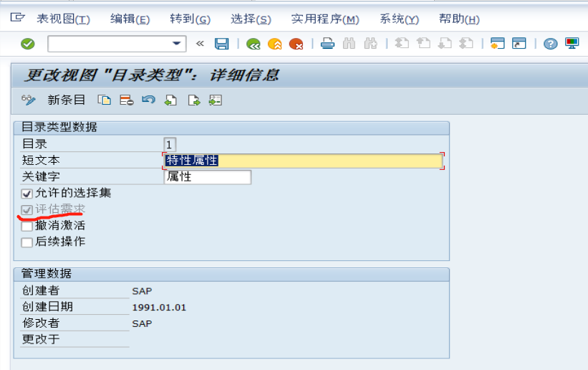The image size is (588, 370).
Task: Click the Create Shortcut icon
Action: pos(519,44)
